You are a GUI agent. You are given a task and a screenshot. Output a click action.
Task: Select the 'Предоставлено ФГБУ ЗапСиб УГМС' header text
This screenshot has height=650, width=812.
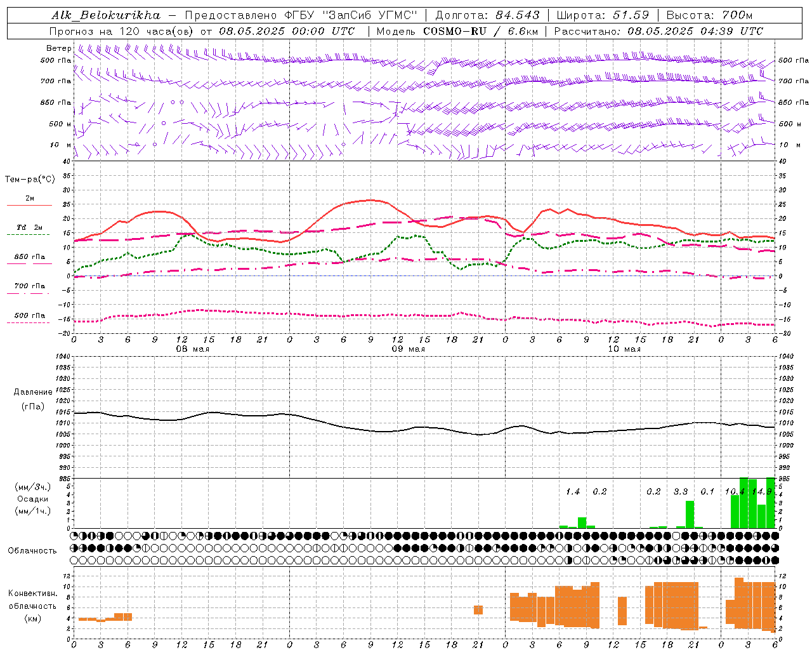(x=301, y=15)
